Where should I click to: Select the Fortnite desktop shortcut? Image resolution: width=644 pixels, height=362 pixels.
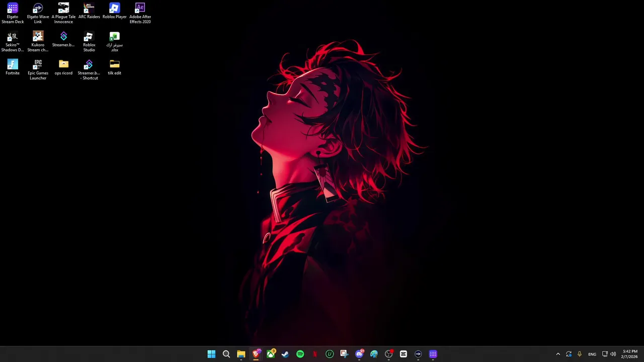(x=13, y=67)
